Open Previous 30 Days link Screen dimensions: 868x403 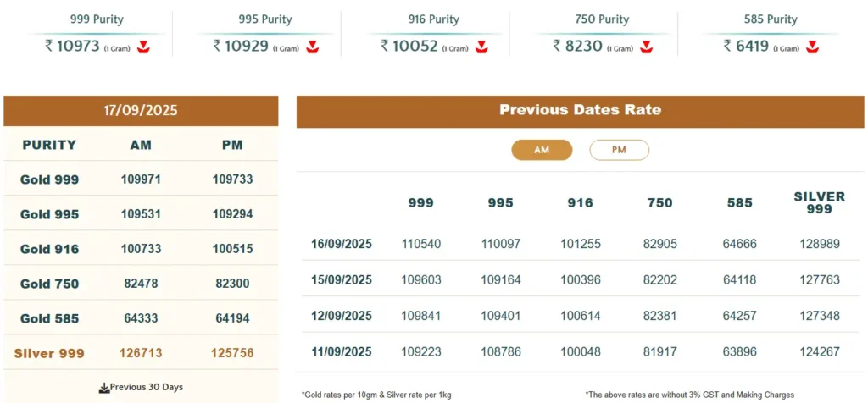click(146, 388)
